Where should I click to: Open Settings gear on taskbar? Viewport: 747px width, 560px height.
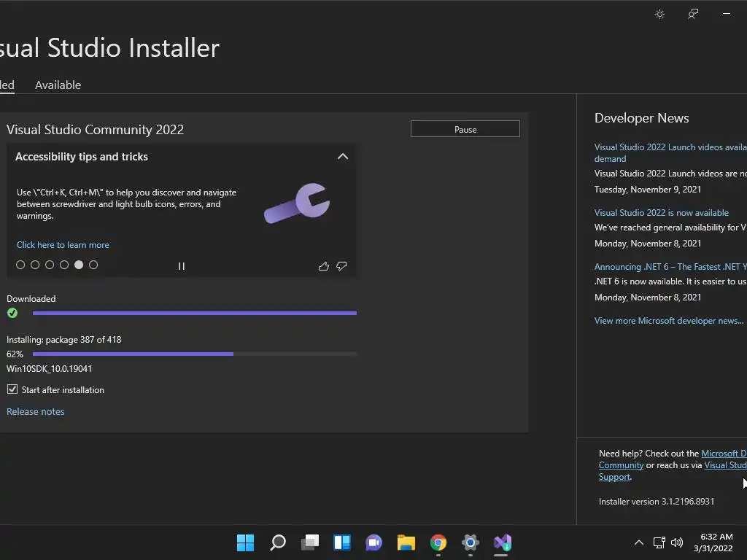coord(471,542)
